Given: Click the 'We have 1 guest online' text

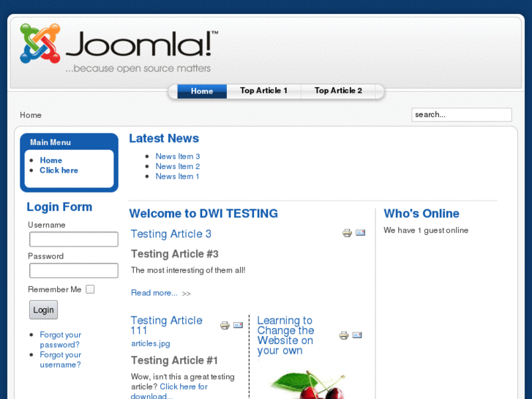Looking at the screenshot, I should (x=426, y=230).
